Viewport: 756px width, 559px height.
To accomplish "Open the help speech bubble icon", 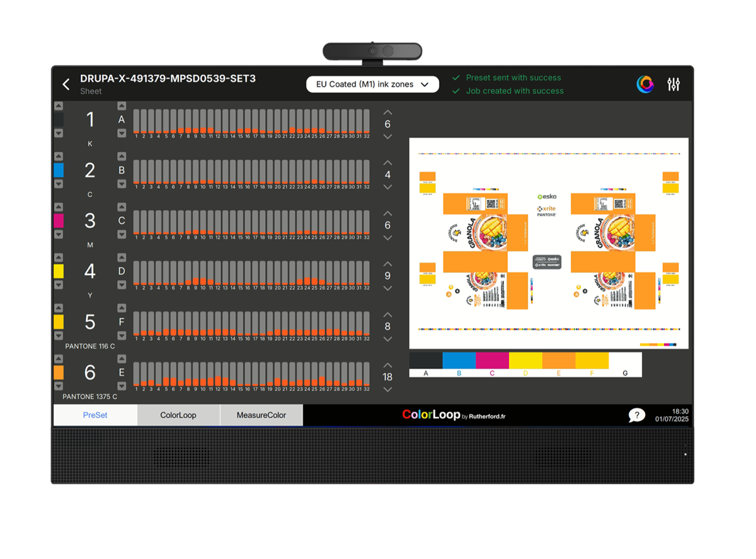I will (637, 415).
